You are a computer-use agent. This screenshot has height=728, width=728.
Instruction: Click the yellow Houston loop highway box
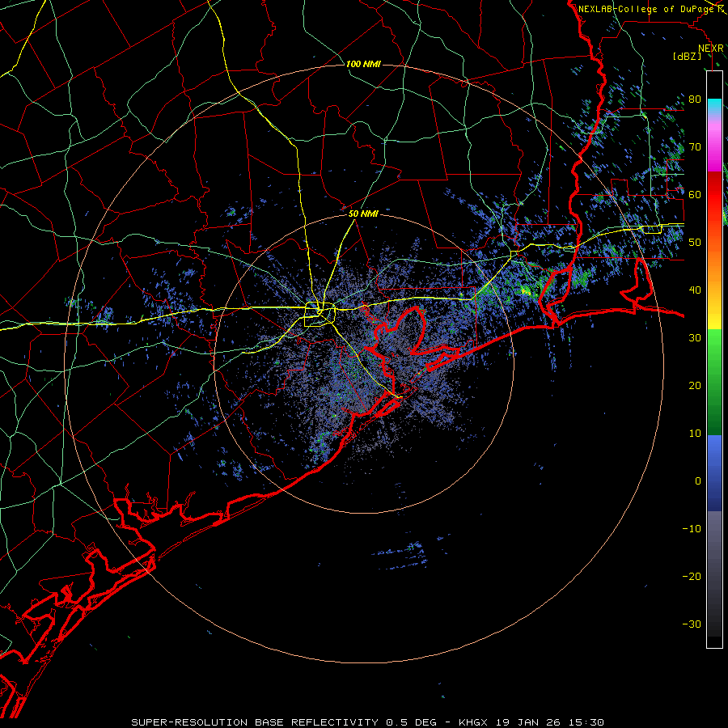click(x=320, y=315)
